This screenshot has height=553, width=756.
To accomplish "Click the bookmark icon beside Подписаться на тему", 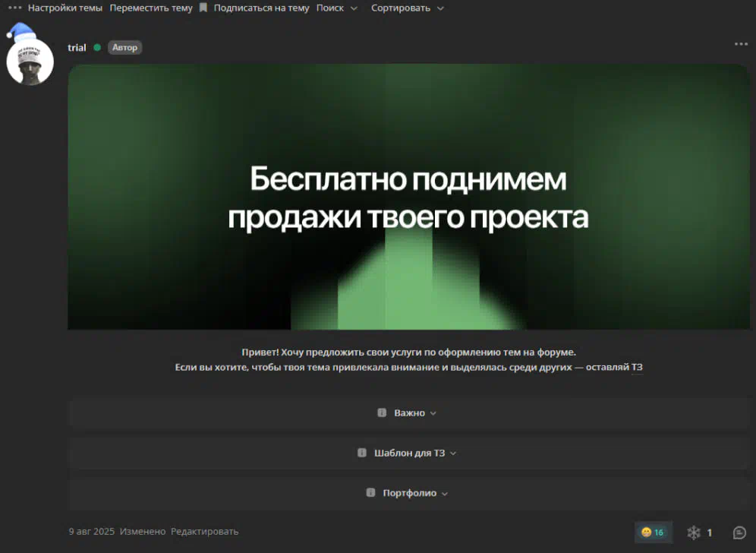I will [203, 8].
